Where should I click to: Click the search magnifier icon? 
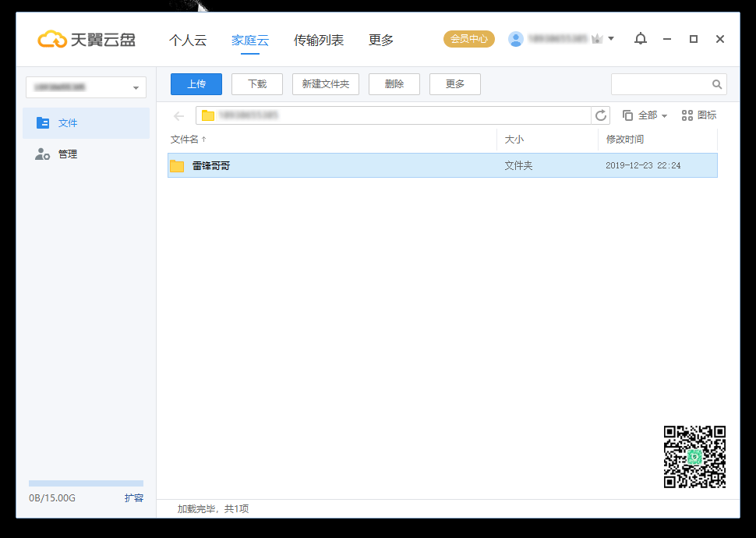click(717, 84)
